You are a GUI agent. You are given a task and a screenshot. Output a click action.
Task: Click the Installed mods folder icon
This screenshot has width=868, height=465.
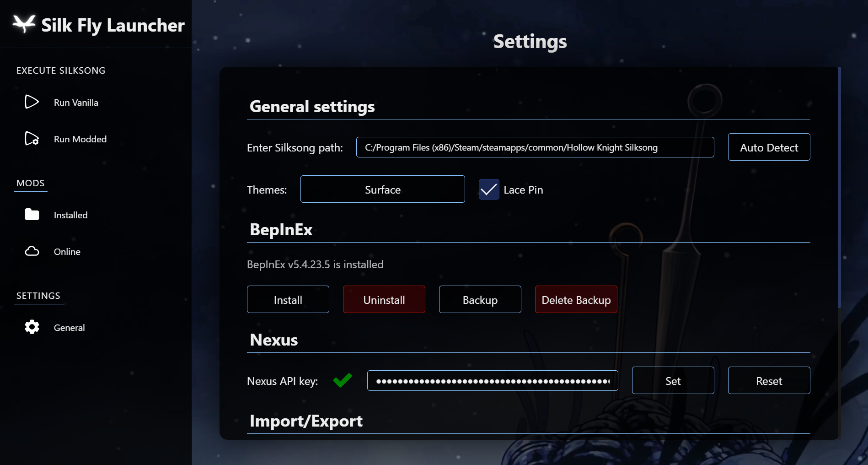click(32, 214)
